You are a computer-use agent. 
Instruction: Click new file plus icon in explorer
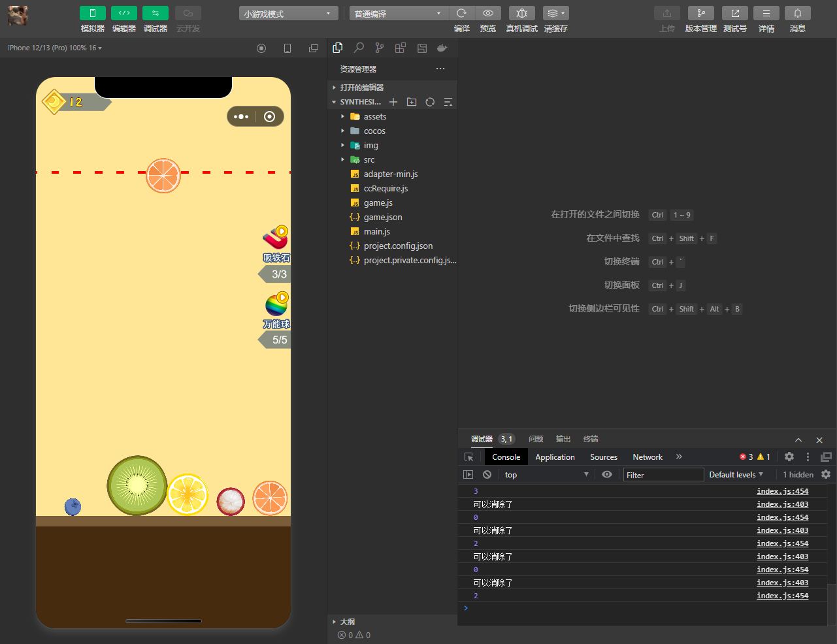pyautogui.click(x=393, y=102)
